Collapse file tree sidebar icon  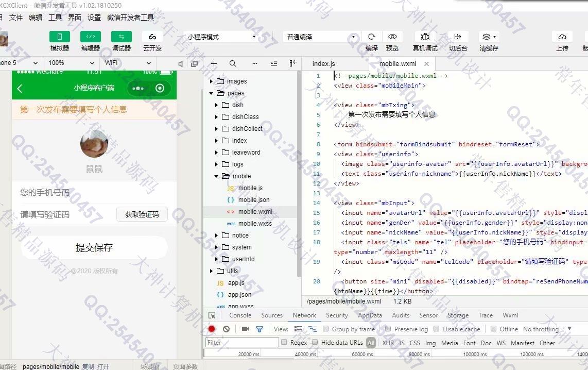(x=293, y=64)
